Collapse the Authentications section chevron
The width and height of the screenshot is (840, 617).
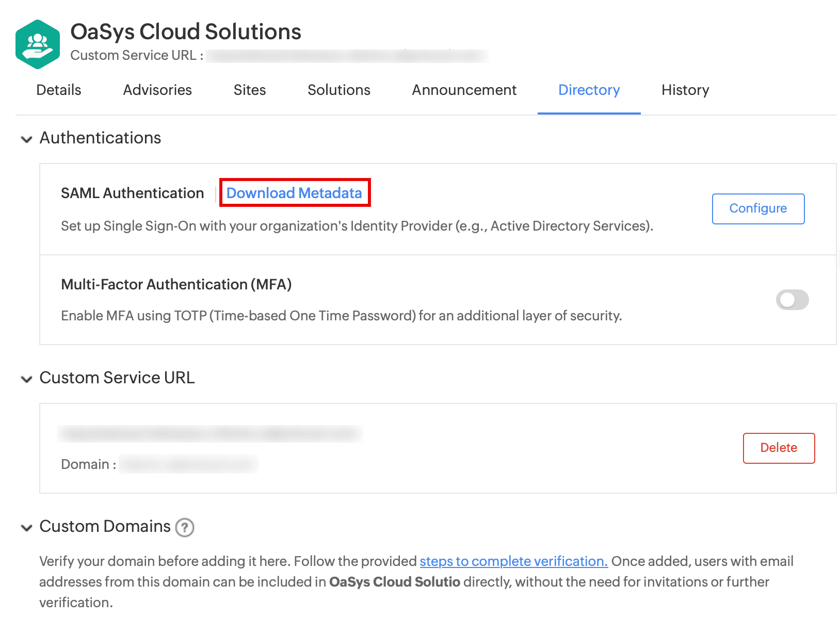(x=26, y=139)
